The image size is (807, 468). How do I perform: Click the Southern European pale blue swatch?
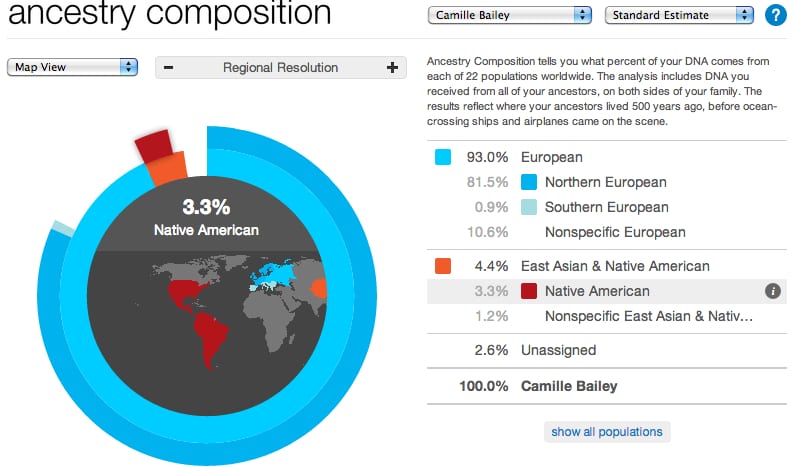pos(530,207)
